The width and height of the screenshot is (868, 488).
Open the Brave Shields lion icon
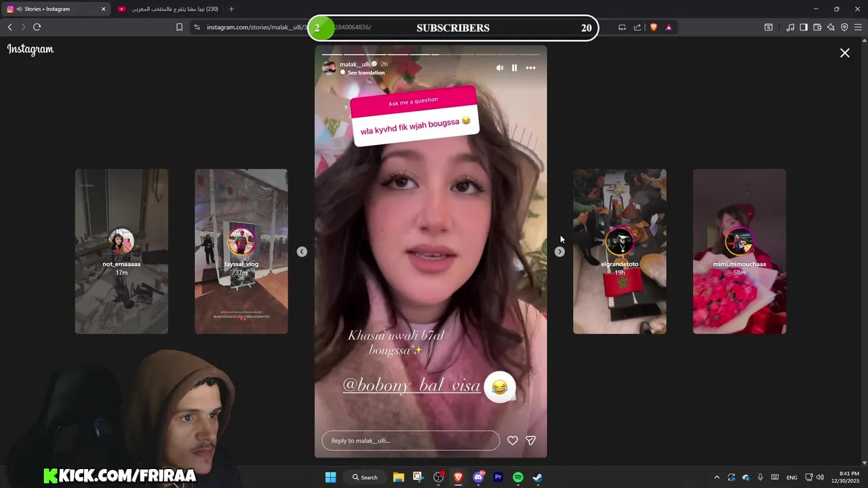[x=654, y=27]
